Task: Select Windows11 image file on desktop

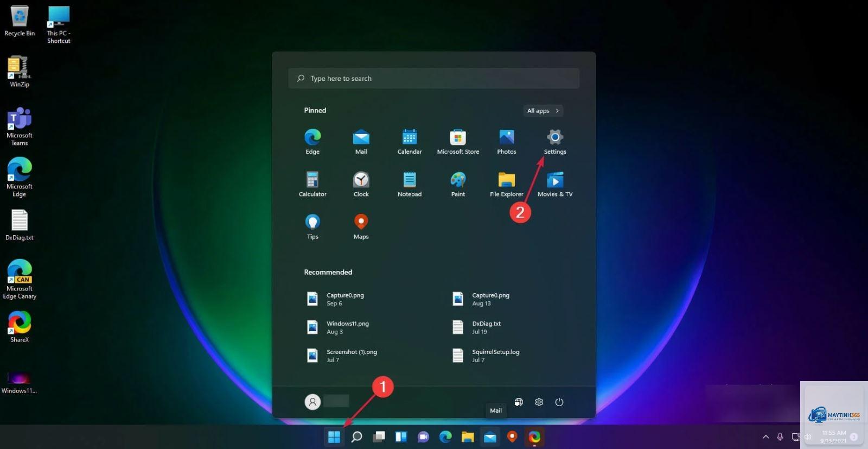Action: [x=20, y=382]
